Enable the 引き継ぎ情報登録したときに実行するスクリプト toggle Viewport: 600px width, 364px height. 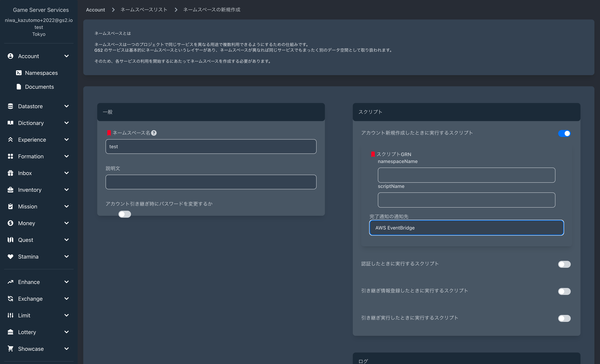click(x=564, y=291)
